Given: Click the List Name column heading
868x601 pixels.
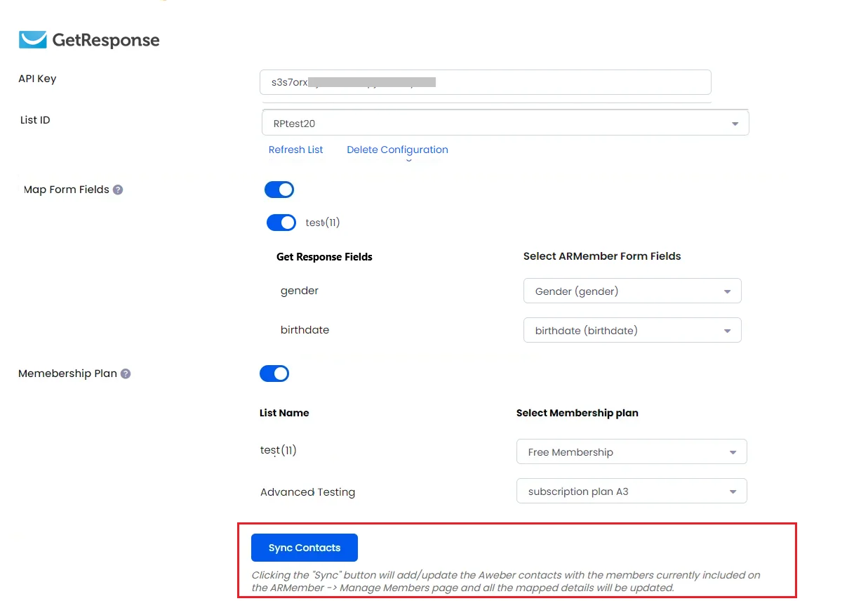Looking at the screenshot, I should (284, 413).
